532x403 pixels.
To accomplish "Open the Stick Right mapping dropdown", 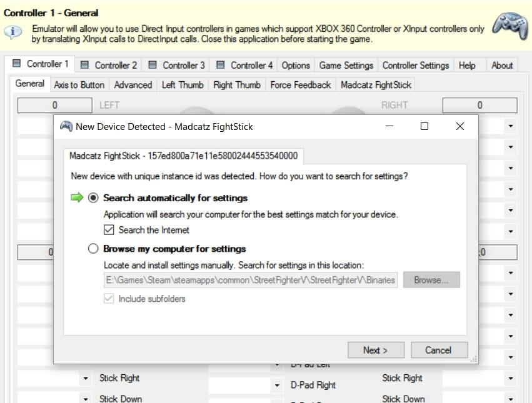I will pos(509,378).
